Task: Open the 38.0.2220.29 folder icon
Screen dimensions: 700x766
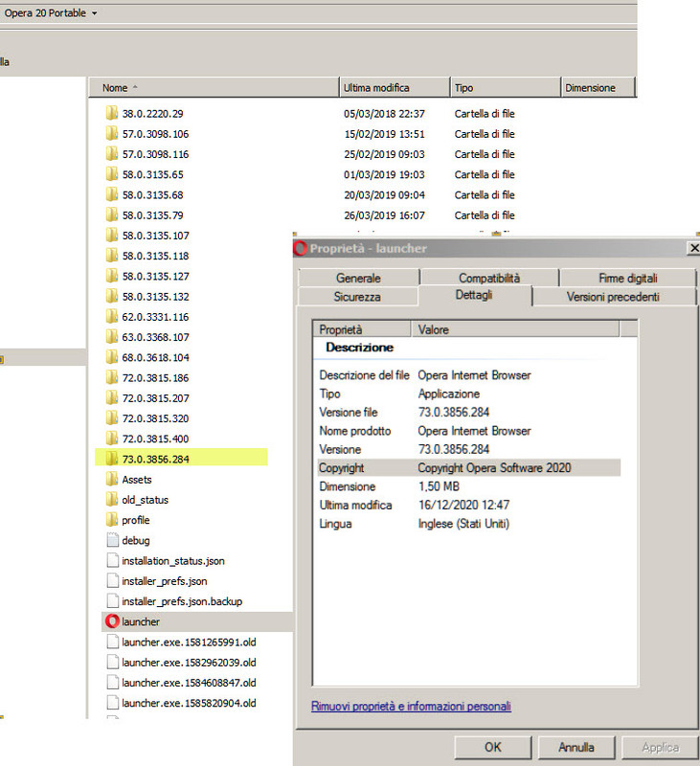Action: pyautogui.click(x=112, y=113)
